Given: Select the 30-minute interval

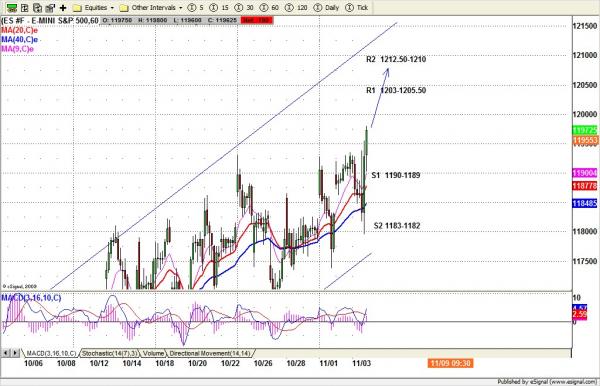Looking at the screenshot, I should coord(244,8).
